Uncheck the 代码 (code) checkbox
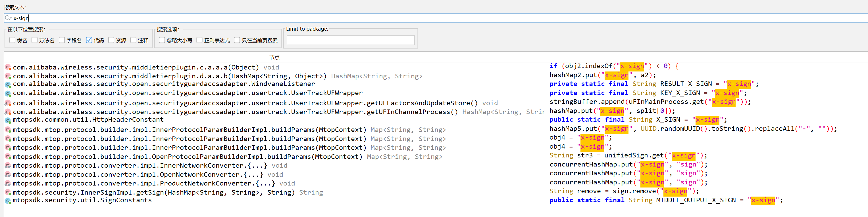The width and height of the screenshot is (868, 217). 89,40
